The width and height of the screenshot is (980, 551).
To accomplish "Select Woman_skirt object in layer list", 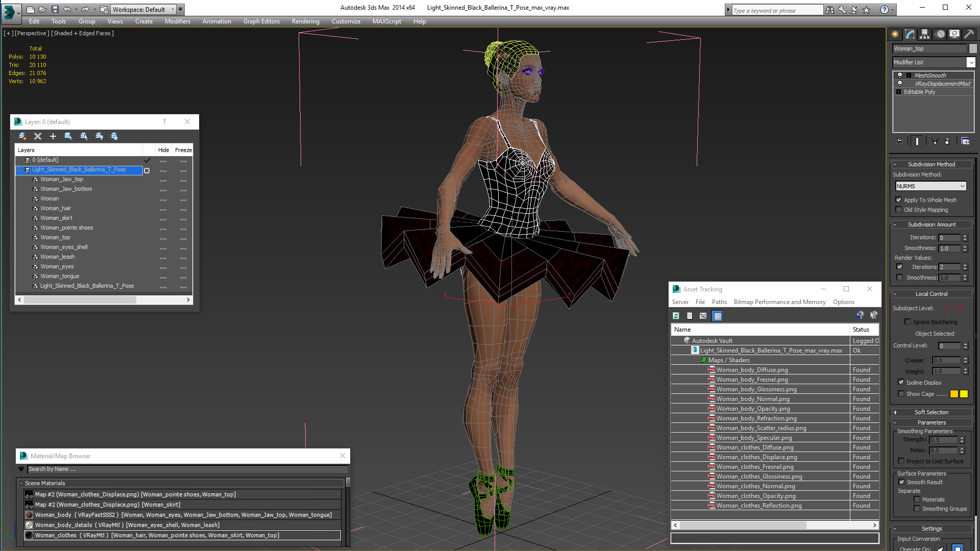I will pyautogui.click(x=56, y=218).
